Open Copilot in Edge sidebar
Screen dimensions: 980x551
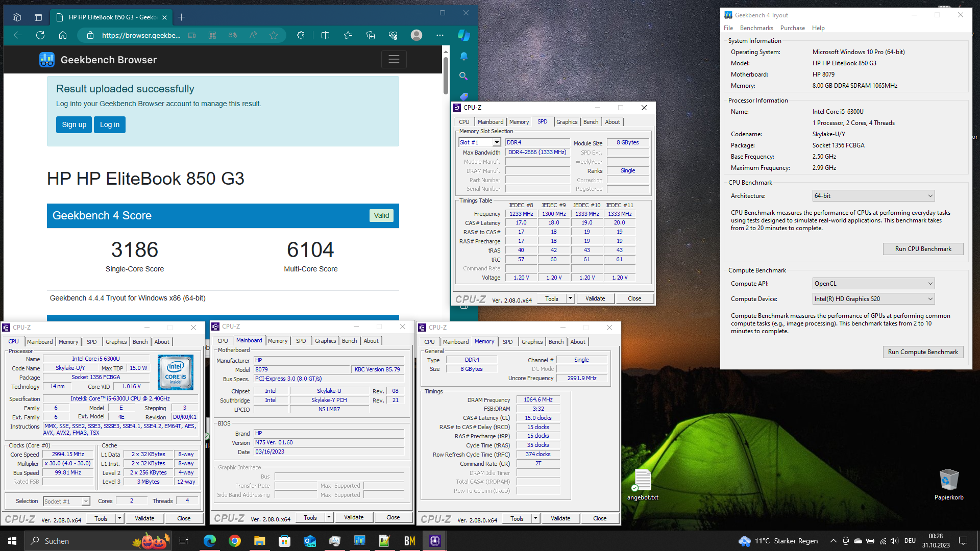point(463,35)
